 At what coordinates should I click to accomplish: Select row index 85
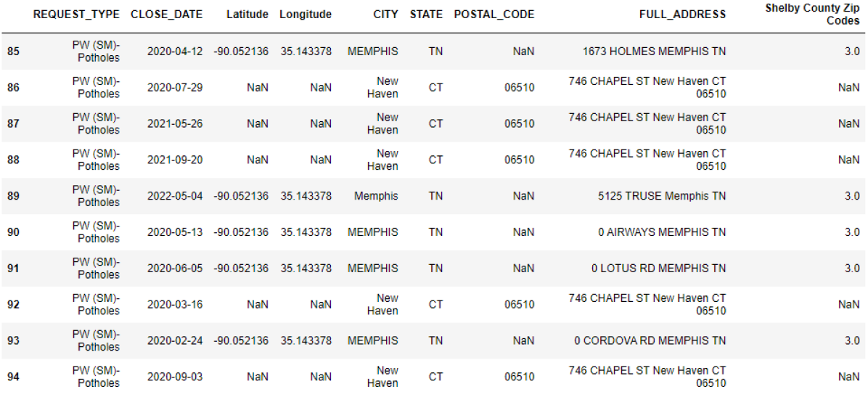pos(13,52)
